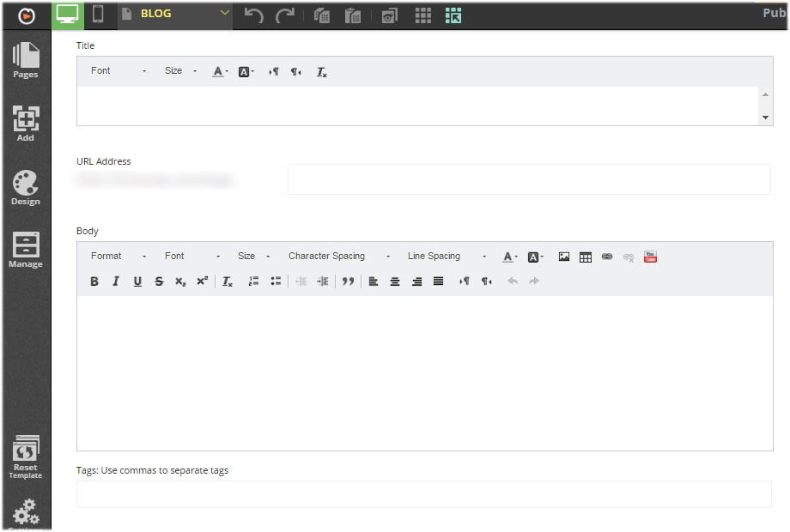The width and height of the screenshot is (790, 532).
Task: Click the paste icon in top bar
Action: coord(353,15)
